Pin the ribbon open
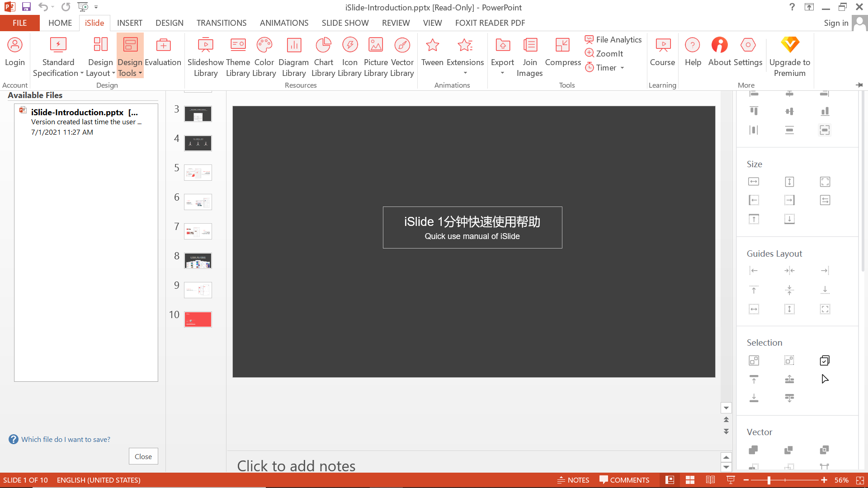 pos(859,85)
